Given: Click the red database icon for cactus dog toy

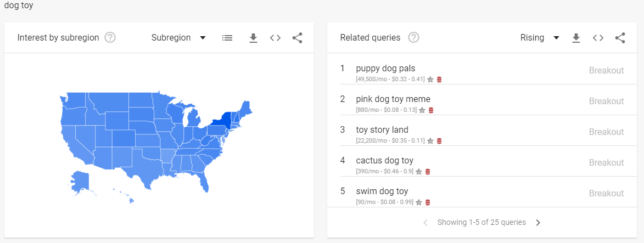Looking at the screenshot, I should 428,172.
